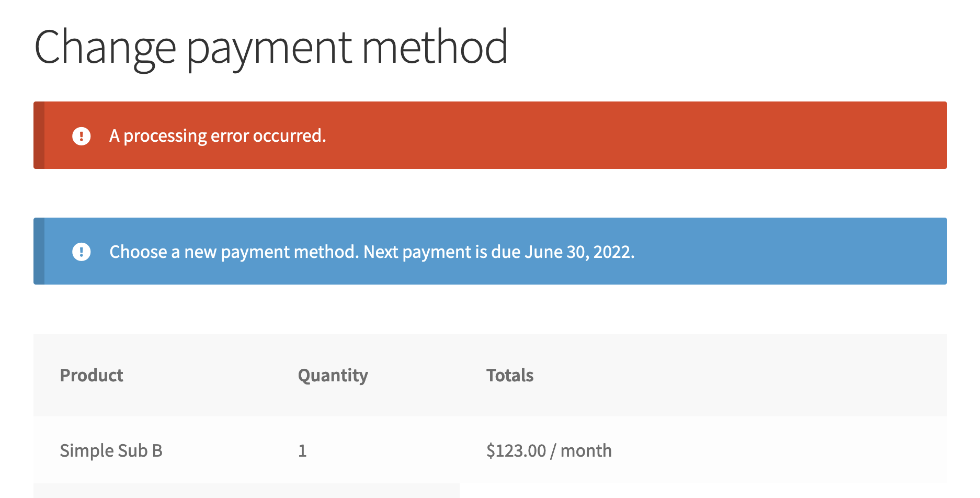The width and height of the screenshot is (980, 498).
Task: Click the red alert circle symbol
Action: 82,136
